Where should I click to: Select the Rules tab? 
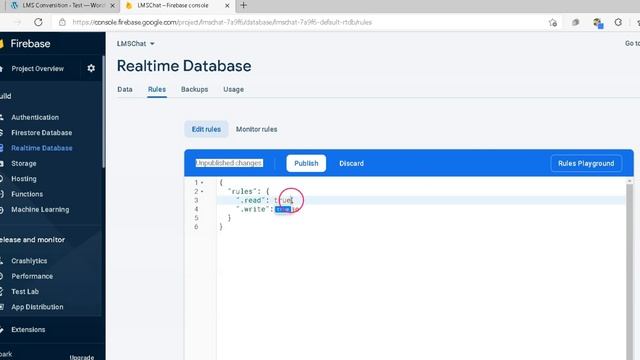(x=157, y=89)
